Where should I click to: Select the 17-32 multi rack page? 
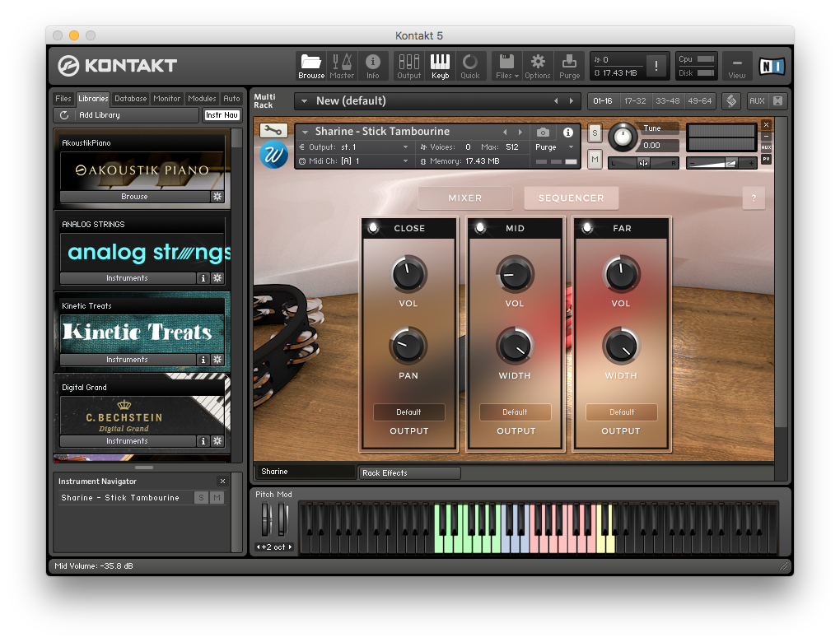[x=635, y=100]
